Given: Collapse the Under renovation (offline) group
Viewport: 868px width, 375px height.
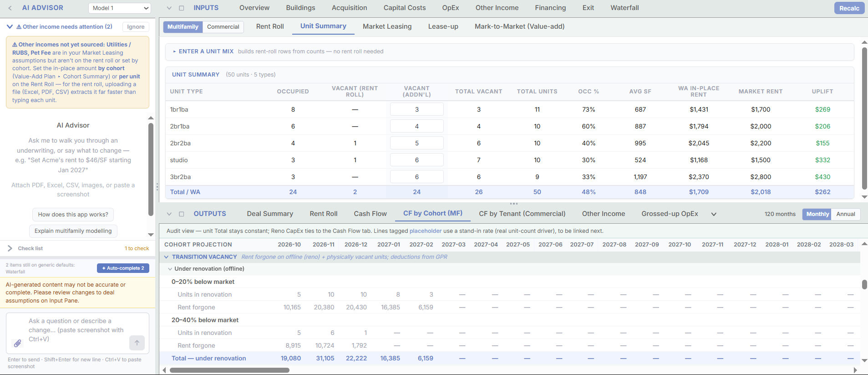Looking at the screenshot, I should 170,269.
